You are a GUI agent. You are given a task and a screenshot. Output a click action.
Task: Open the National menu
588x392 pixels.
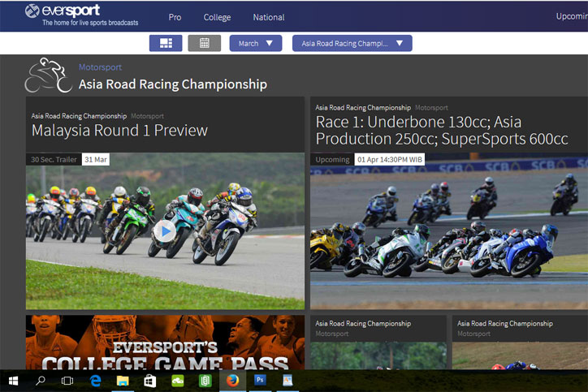pos(269,17)
